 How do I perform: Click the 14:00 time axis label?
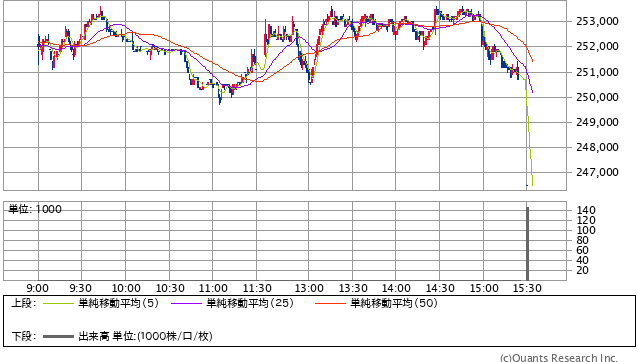click(x=396, y=288)
